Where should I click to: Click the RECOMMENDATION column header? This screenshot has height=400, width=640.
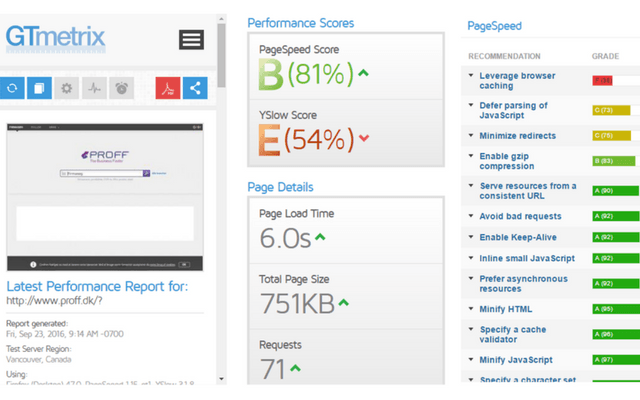coord(504,56)
